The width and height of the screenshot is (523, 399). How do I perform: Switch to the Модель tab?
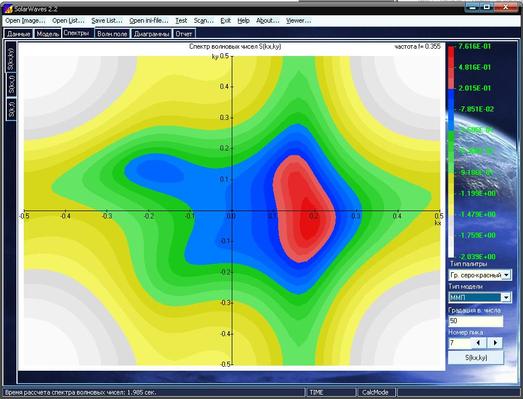[48, 34]
